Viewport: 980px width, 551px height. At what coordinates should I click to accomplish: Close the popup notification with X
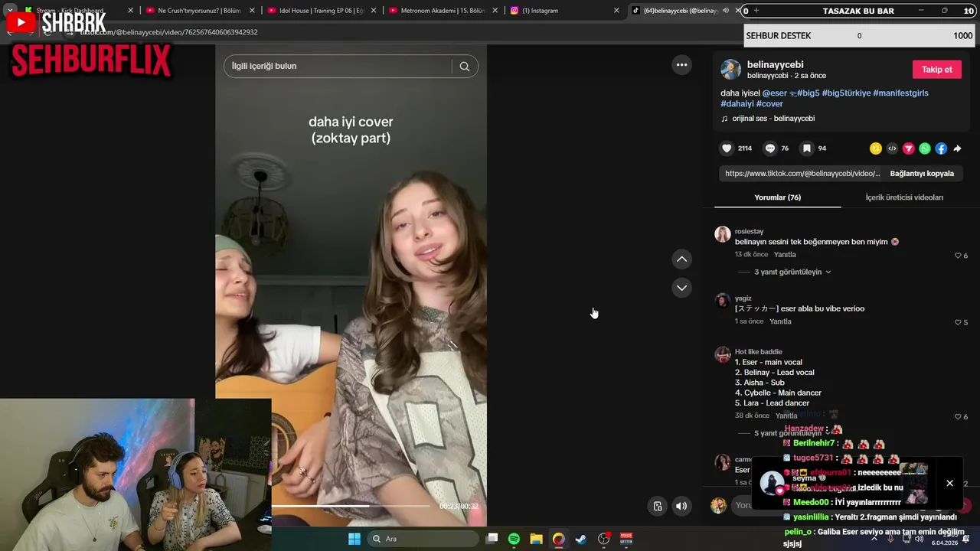click(949, 484)
